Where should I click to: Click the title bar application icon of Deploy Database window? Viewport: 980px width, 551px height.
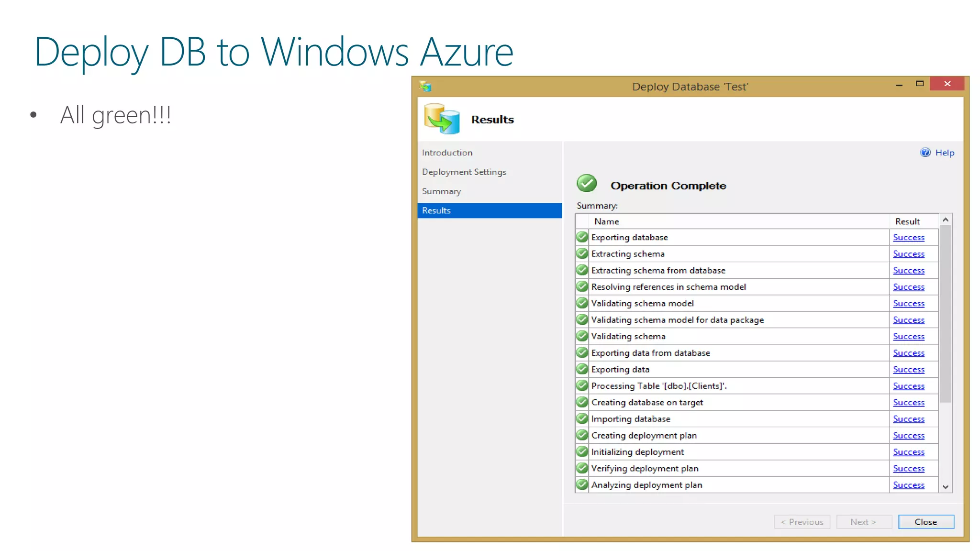click(425, 87)
